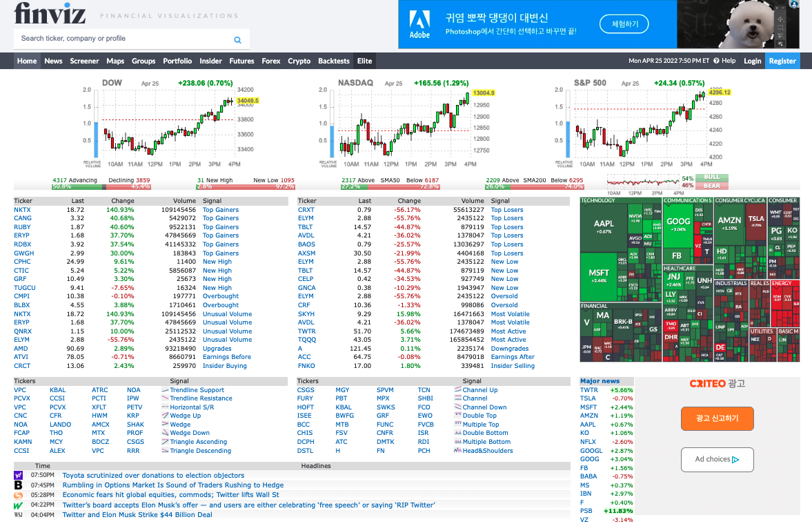Click the Head&Shoulders pattern icon
This screenshot has width=812, height=524.
point(458,450)
